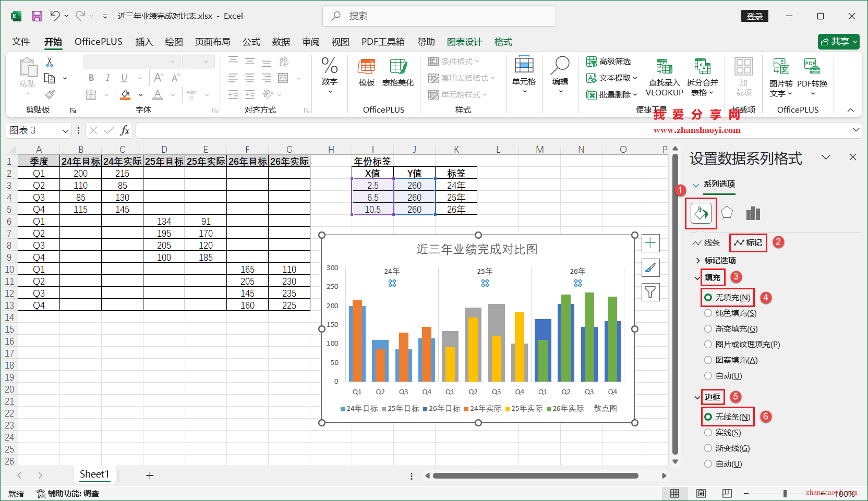Open the 模板 templates icon
868x501 pixels.
click(x=367, y=72)
